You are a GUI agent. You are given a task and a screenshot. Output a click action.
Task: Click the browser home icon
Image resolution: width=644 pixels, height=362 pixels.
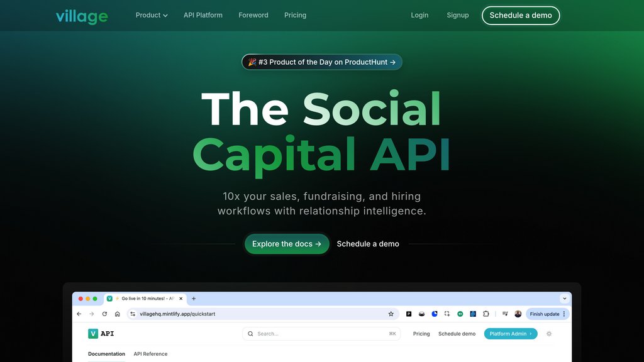[x=118, y=314]
